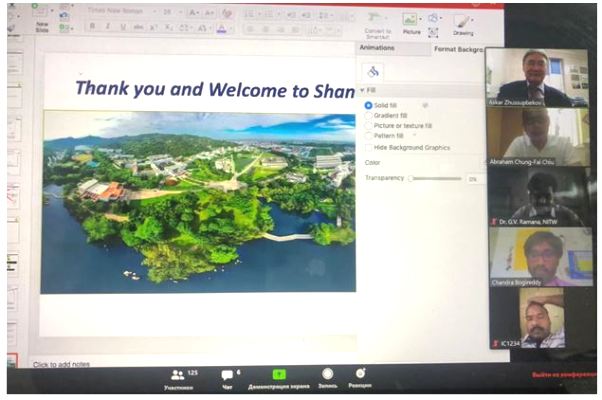Click red leave conference (Выйти из конференции) link
Image resolution: width=602 pixels, height=400 pixels.
[x=564, y=375]
